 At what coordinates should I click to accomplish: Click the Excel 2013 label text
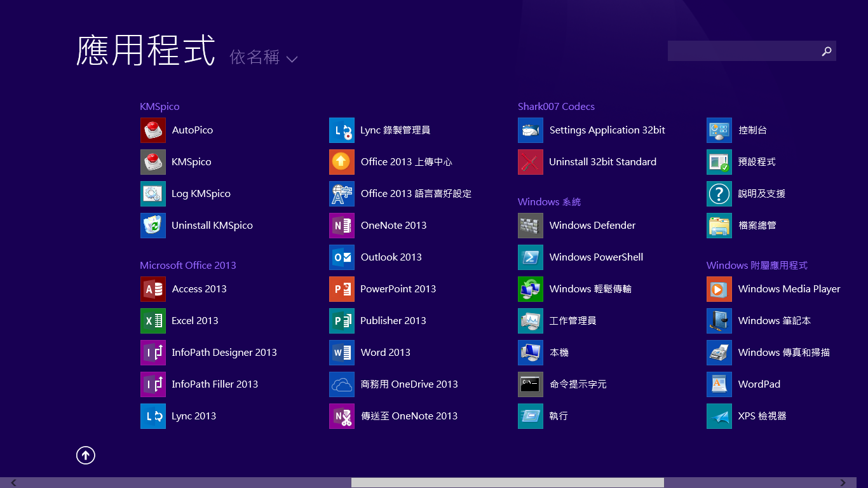195,321
